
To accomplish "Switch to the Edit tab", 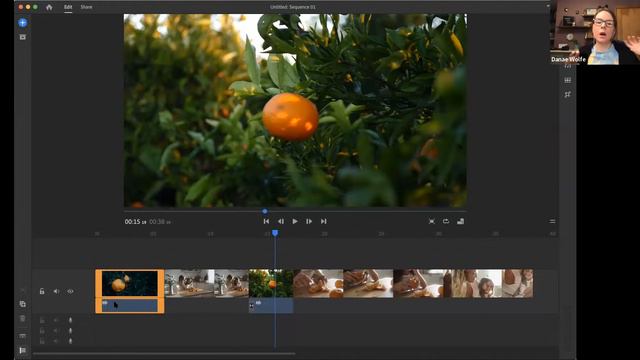I will (68, 7).
